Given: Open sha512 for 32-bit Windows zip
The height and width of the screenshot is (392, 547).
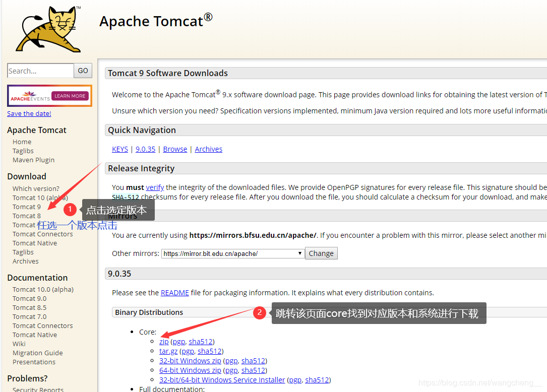Looking at the screenshot, I should [x=253, y=361].
